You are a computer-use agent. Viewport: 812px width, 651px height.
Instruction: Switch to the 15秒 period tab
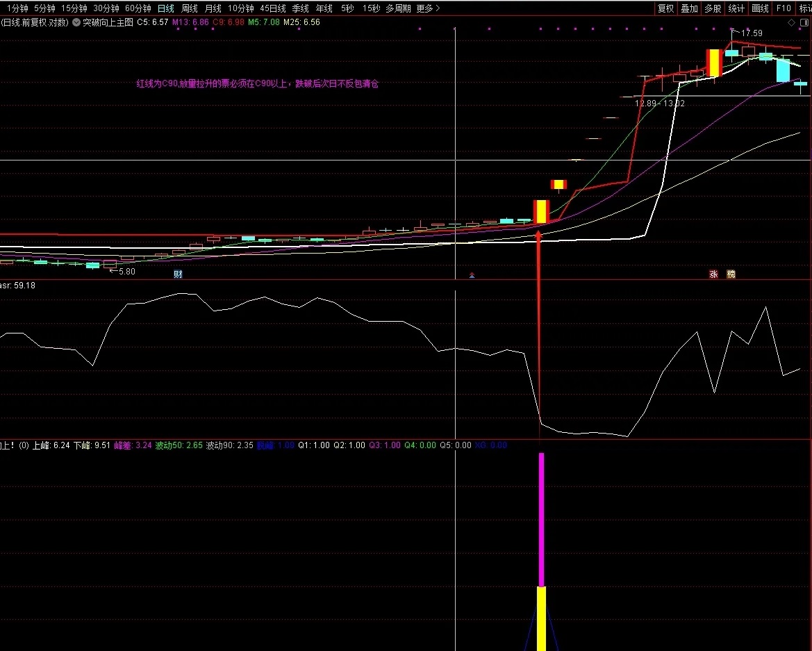[372, 8]
